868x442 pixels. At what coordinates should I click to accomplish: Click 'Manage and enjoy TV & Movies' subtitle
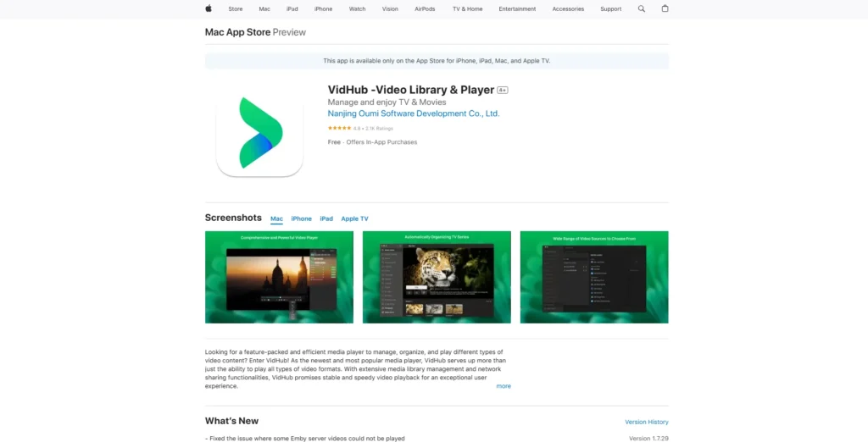point(387,102)
